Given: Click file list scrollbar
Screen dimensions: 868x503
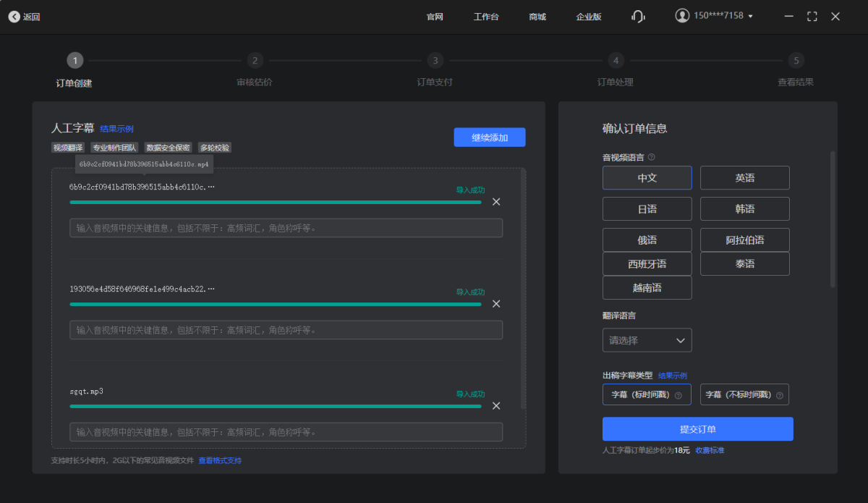Looking at the screenshot, I should click(x=523, y=289).
